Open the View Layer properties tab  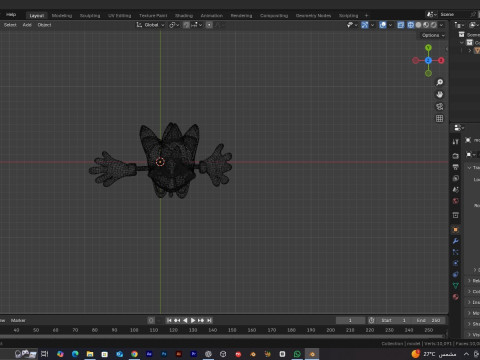click(x=455, y=178)
